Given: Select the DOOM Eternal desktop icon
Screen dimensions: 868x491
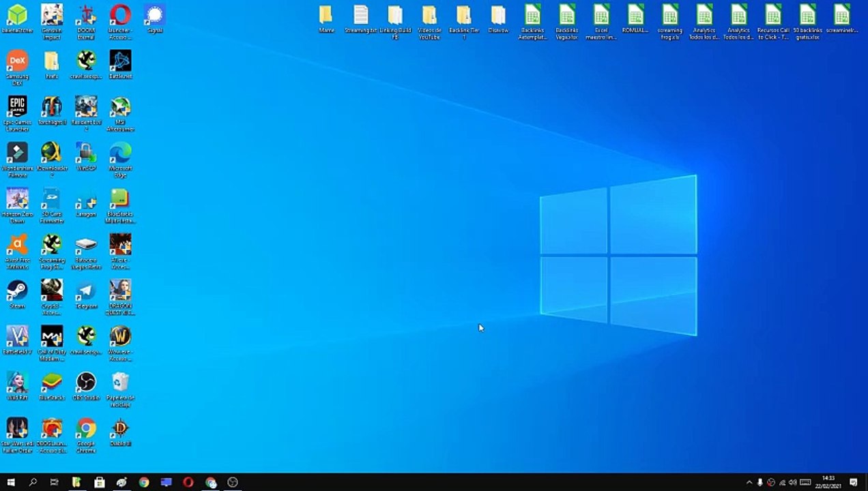Looking at the screenshot, I should 86,21.
